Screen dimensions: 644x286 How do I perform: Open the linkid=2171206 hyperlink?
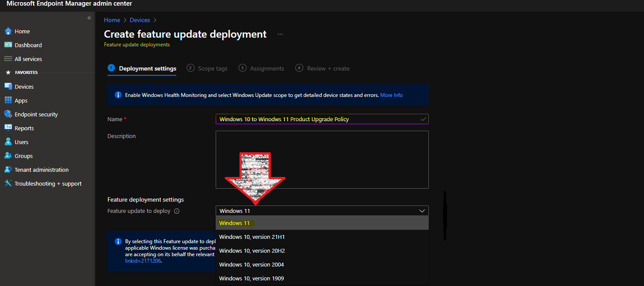143,261
